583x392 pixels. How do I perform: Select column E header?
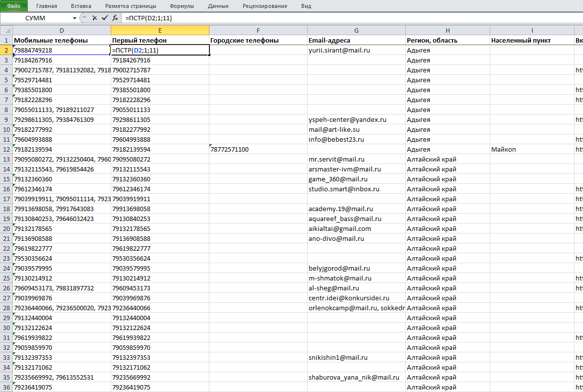[160, 30]
